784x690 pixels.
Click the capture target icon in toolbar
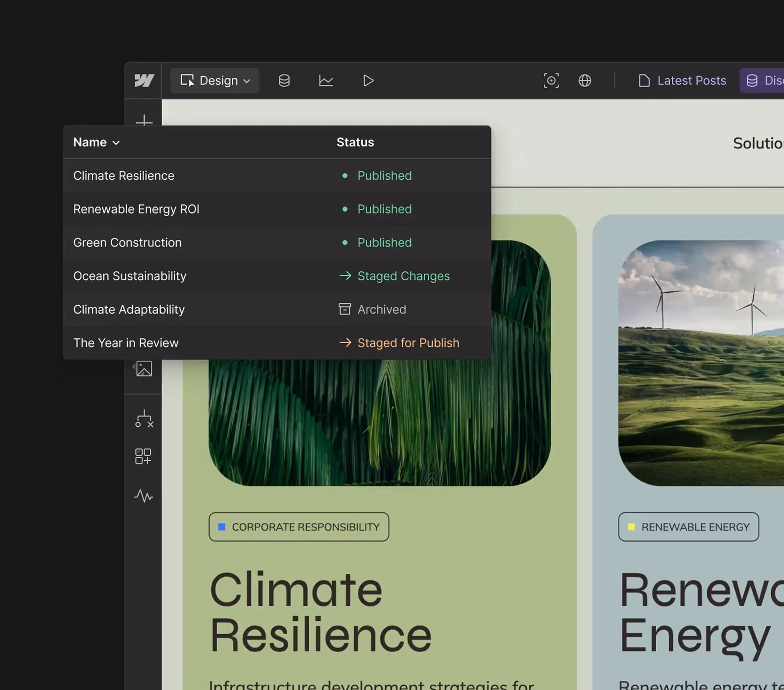coord(551,80)
